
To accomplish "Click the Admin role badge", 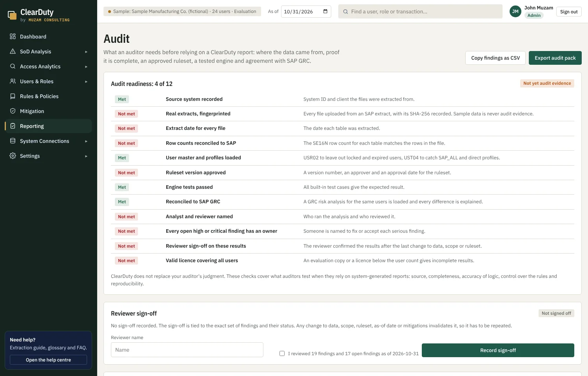I will (x=534, y=15).
